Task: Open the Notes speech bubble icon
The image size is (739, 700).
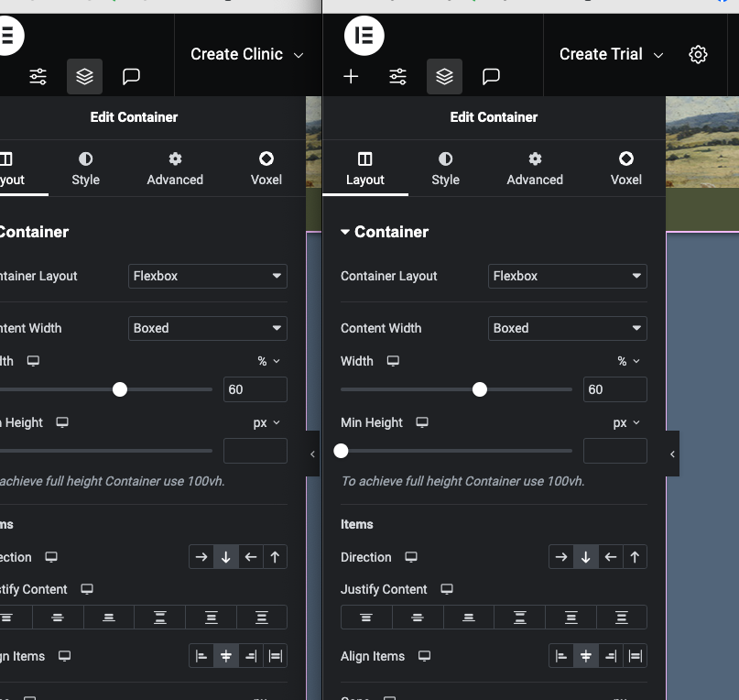Action: 491,77
